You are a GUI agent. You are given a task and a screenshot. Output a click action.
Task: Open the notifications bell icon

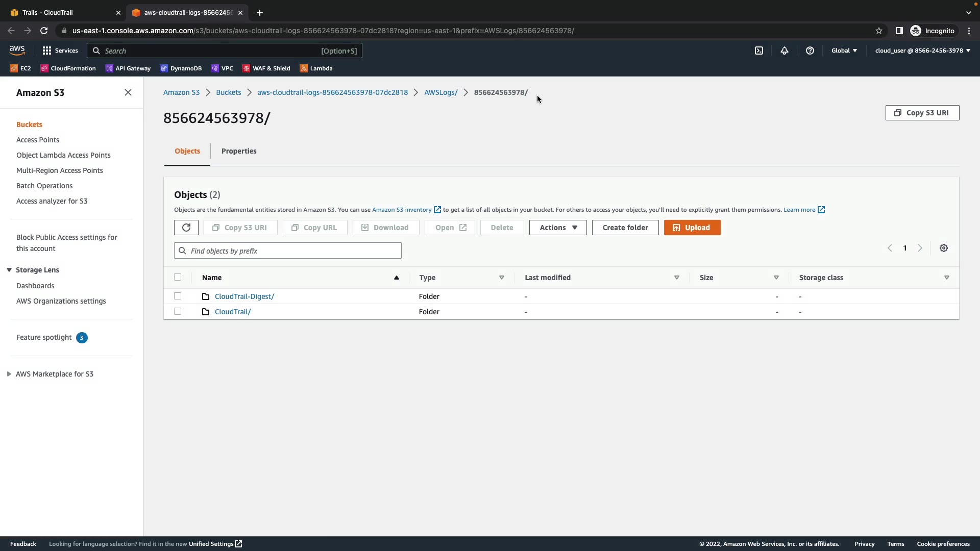(x=785, y=51)
